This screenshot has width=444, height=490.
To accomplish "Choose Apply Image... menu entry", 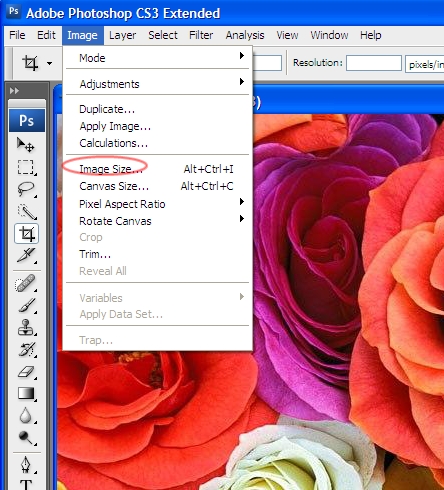I will coord(157,126).
